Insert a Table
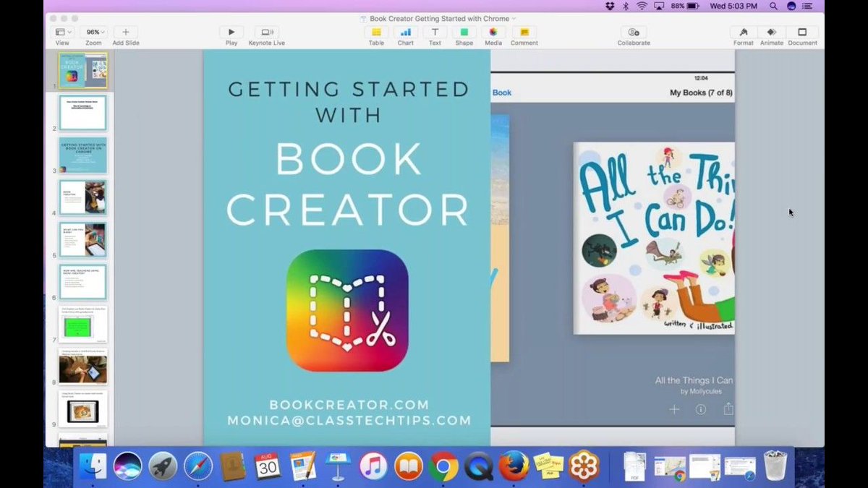Image resolution: width=868 pixels, height=488 pixels. [376, 32]
